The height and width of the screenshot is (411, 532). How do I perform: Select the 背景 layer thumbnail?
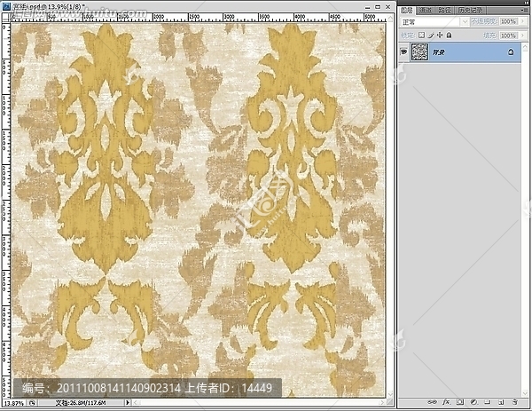point(419,52)
